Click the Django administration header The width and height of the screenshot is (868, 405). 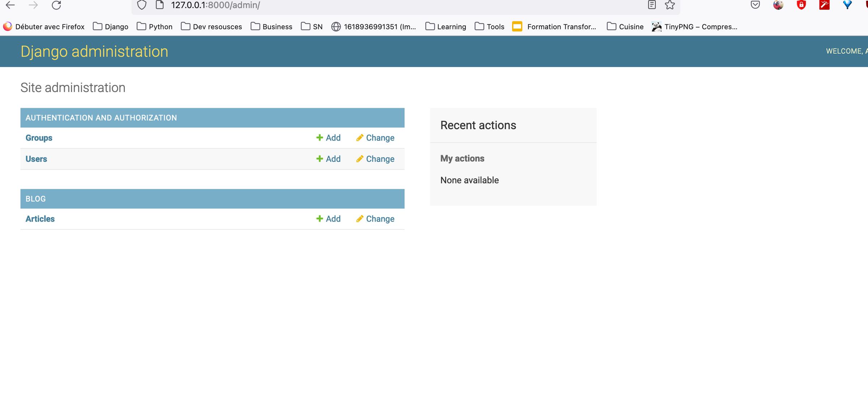pyautogui.click(x=94, y=51)
